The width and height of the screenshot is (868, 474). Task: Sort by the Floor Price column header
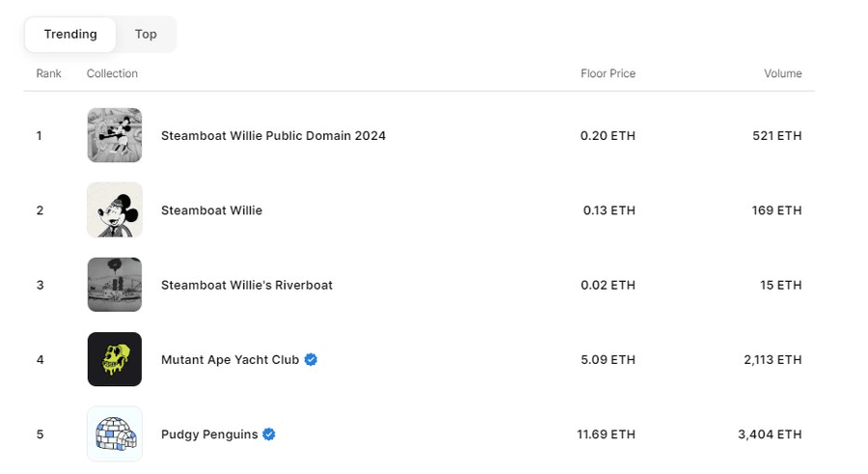click(x=608, y=73)
